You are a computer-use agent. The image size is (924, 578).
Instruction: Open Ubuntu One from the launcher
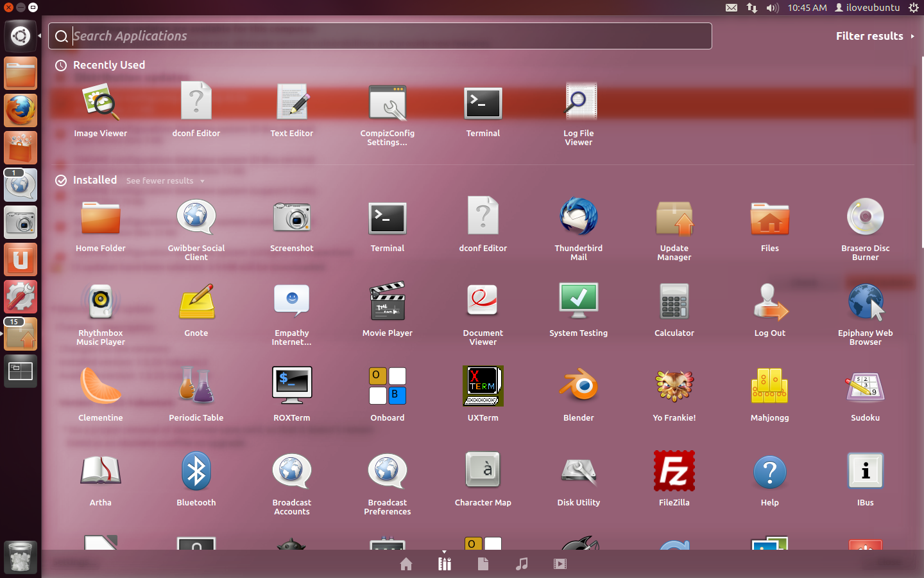pyautogui.click(x=21, y=259)
